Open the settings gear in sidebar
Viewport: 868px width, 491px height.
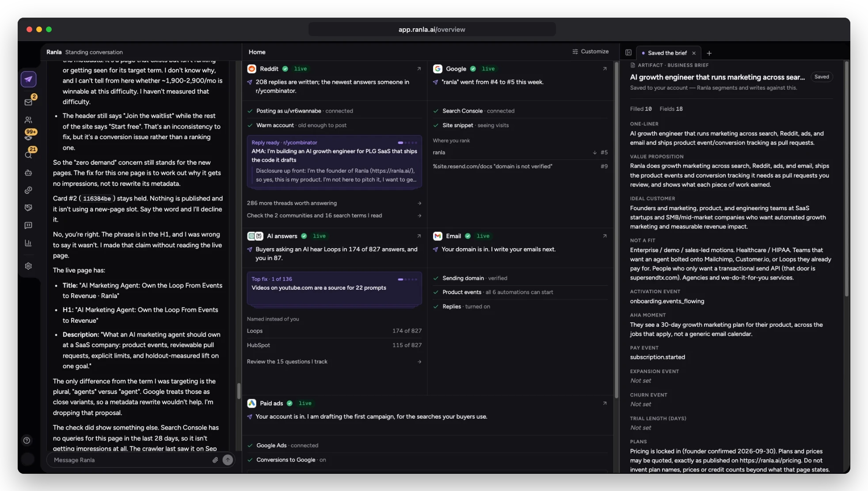pyautogui.click(x=28, y=266)
